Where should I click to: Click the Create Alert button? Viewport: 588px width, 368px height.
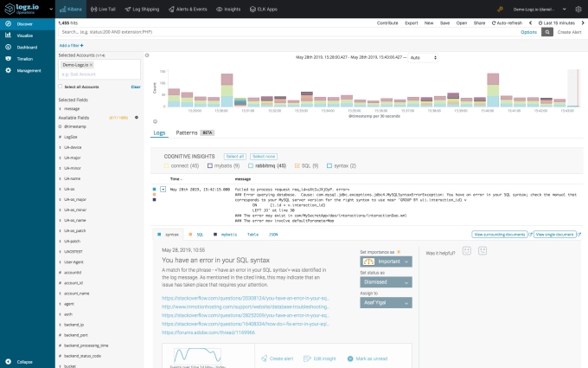click(x=569, y=31)
